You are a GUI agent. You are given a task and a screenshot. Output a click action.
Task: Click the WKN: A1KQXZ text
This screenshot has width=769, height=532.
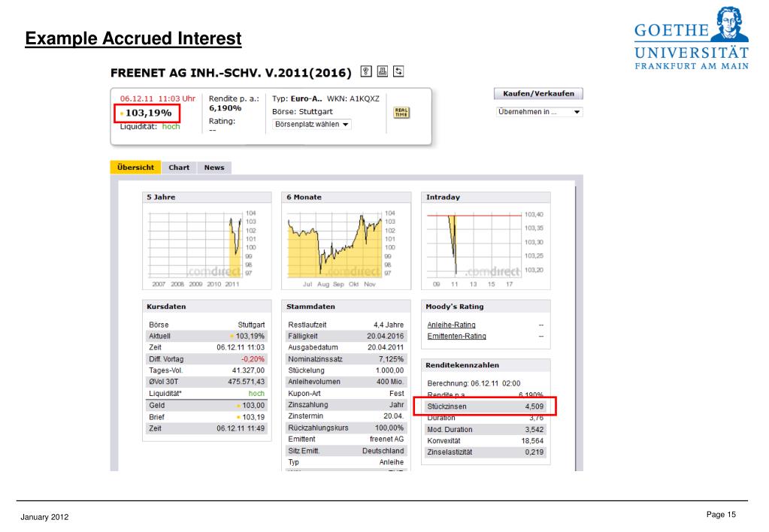[x=353, y=98]
